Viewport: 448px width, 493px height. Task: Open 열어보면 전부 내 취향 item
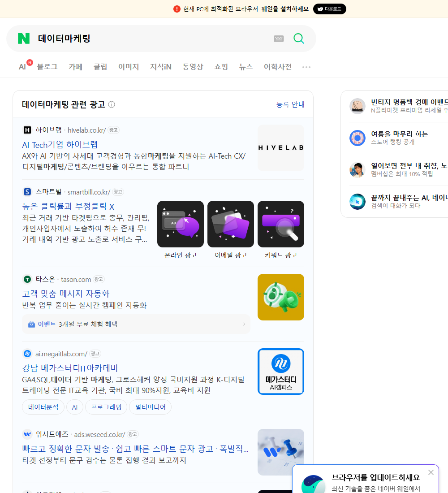(x=399, y=170)
